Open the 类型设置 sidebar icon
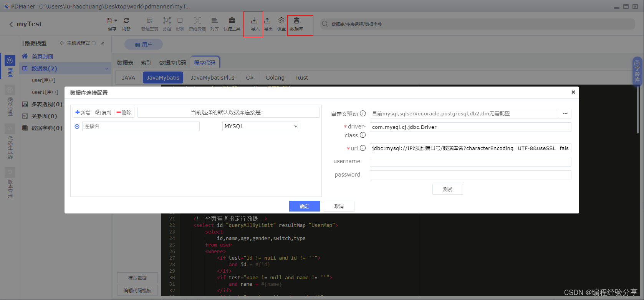Image resolution: width=644 pixels, height=300 pixels. (x=10, y=90)
